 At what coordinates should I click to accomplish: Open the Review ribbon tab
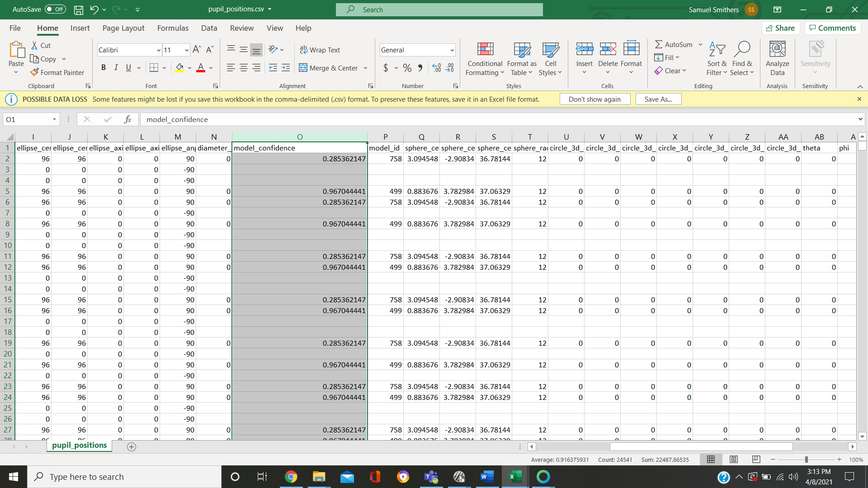point(242,28)
